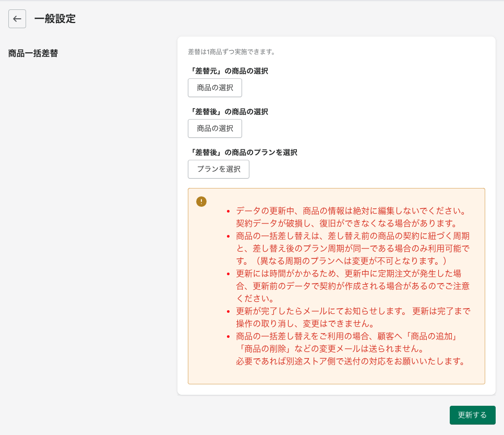The height and width of the screenshot is (435, 504).
Task: Open product selection for 差替元
Action: click(215, 88)
